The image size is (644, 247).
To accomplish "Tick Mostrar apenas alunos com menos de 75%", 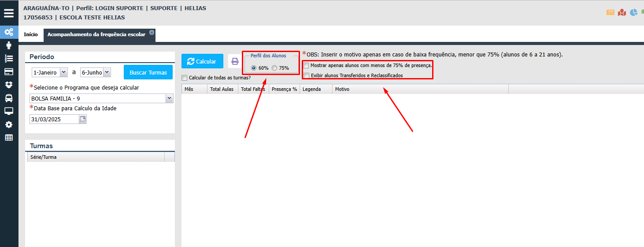I will click(x=306, y=65).
